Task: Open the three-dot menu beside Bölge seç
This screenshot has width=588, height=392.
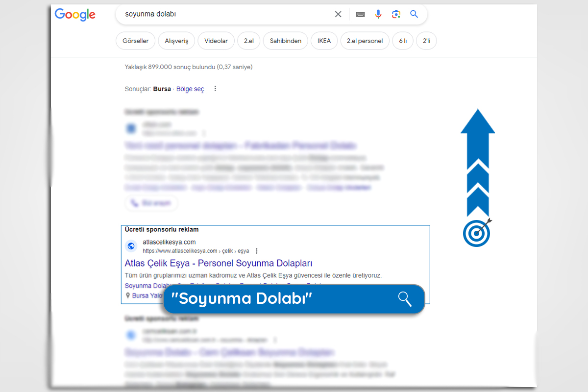Action: click(215, 89)
